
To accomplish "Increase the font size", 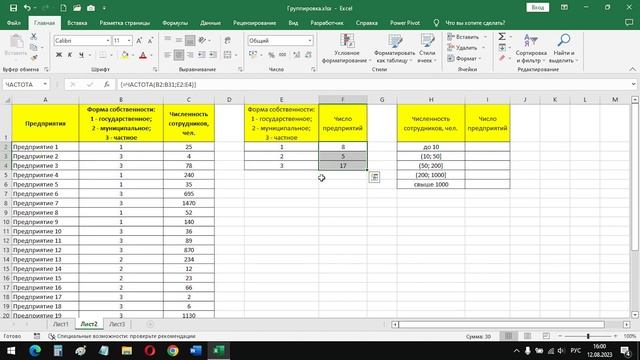I will click(139, 40).
